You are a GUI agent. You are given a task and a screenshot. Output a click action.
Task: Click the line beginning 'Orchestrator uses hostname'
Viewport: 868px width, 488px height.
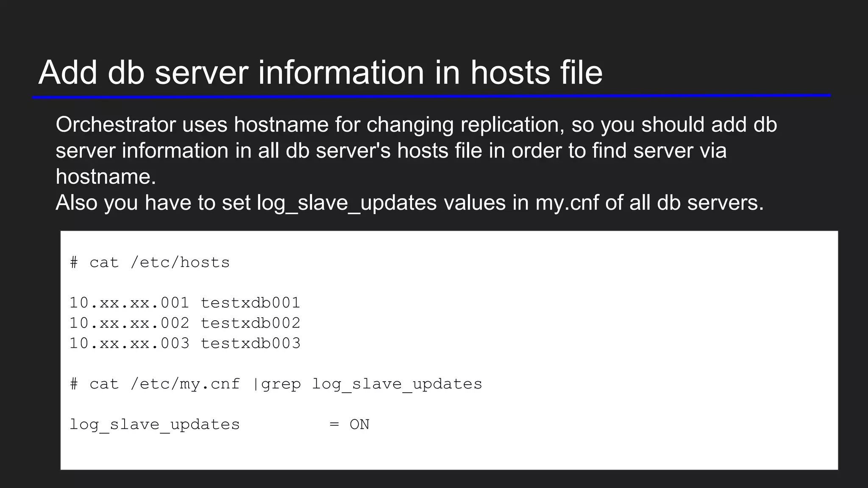(x=416, y=125)
